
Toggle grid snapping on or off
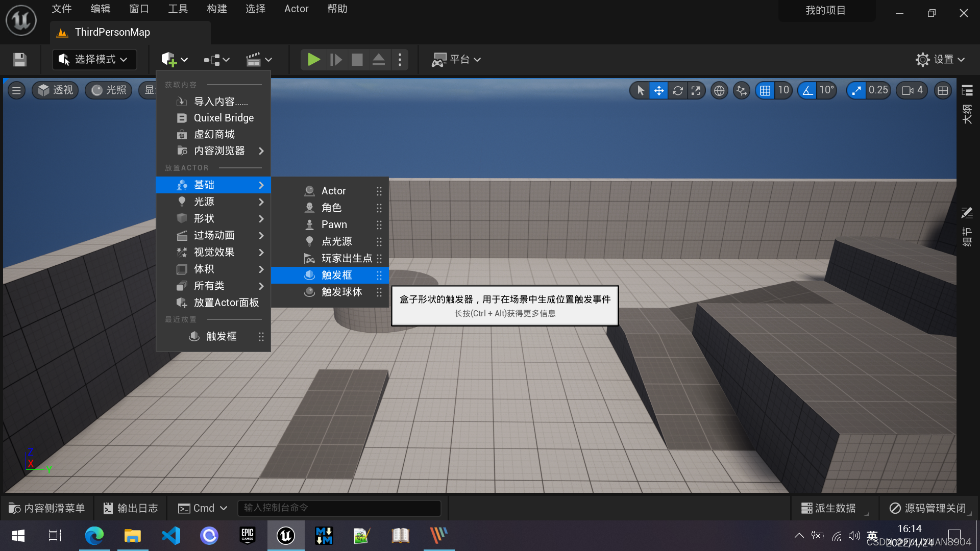point(765,91)
